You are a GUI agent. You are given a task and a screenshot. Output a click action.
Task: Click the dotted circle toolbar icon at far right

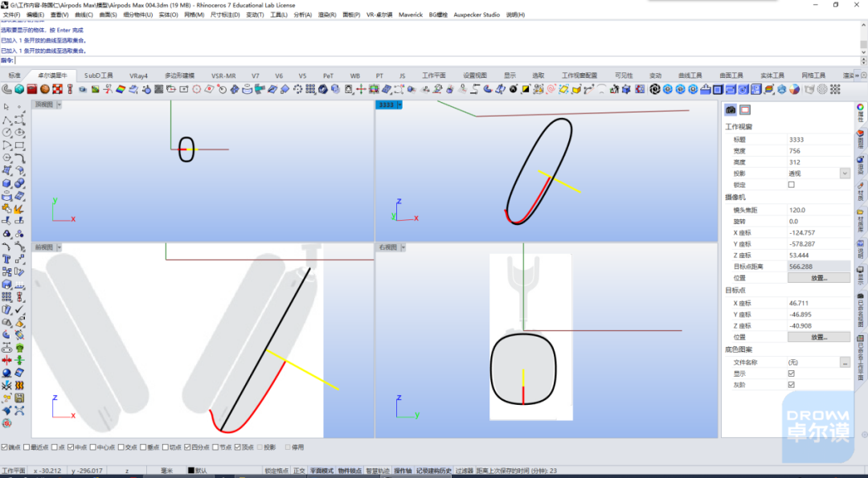[x=823, y=89]
